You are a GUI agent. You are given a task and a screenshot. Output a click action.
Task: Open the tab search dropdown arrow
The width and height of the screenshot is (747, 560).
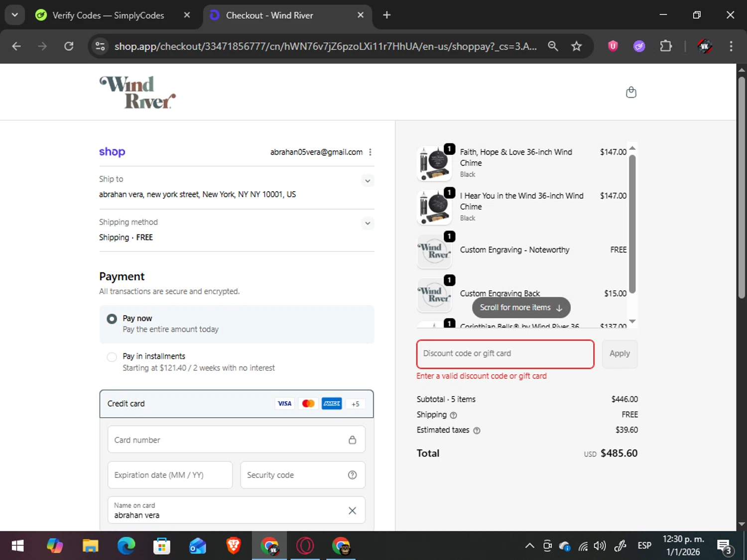tap(14, 15)
